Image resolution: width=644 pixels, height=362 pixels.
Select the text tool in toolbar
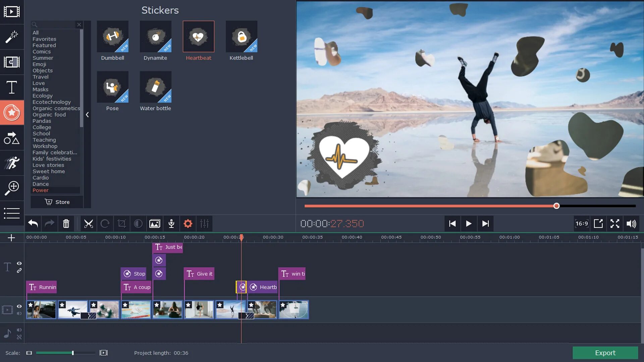(12, 87)
